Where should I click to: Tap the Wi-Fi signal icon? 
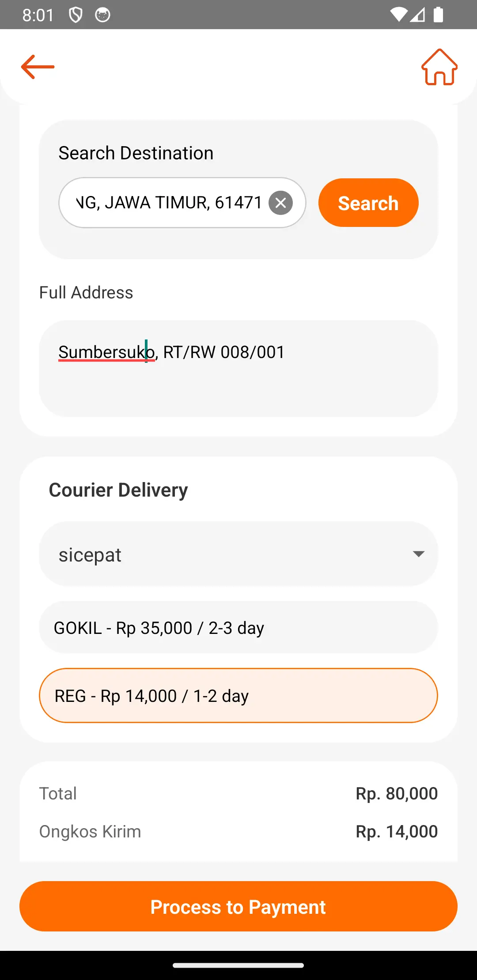click(x=398, y=15)
